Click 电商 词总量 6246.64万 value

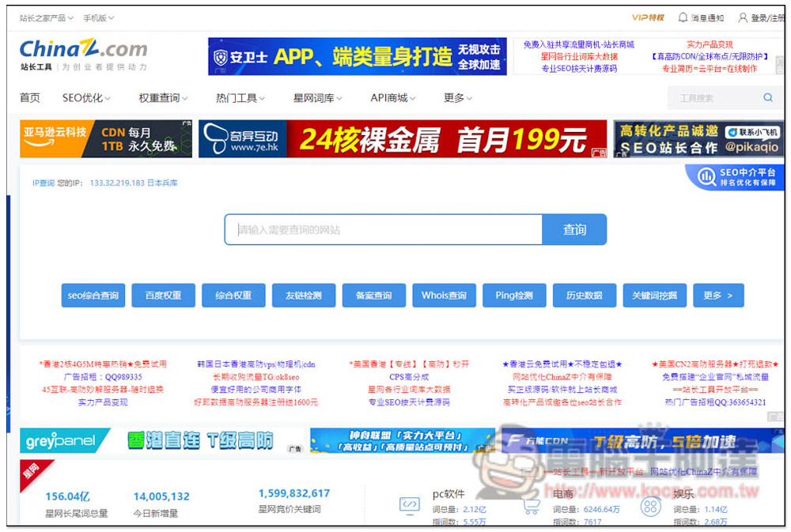click(602, 509)
